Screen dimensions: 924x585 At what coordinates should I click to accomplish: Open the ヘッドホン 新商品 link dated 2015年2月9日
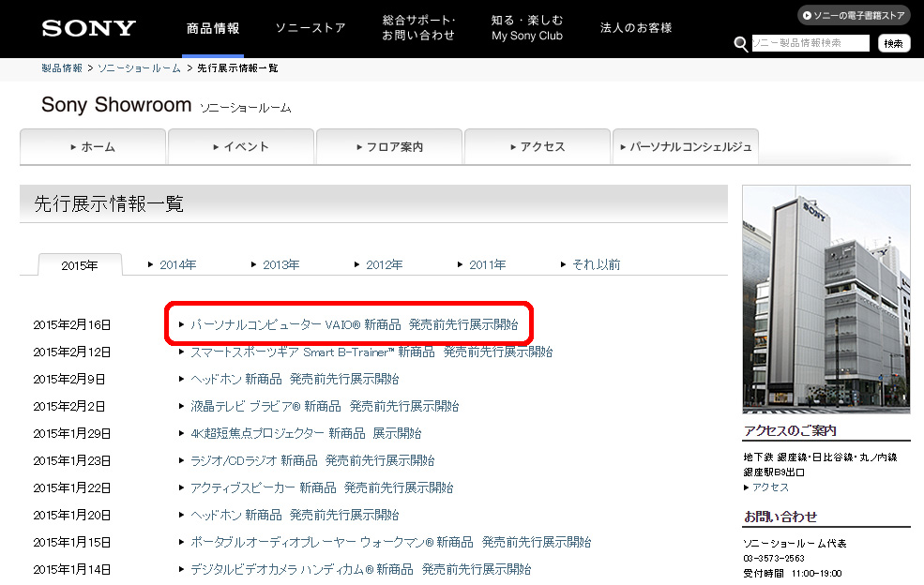295,380
